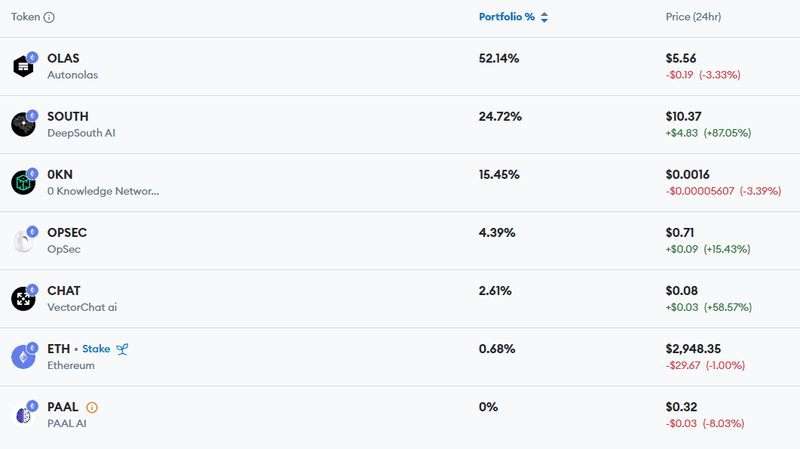Image resolution: width=800 pixels, height=449 pixels.
Task: Click the OLAS Autonolas token icon
Action: (x=23, y=66)
